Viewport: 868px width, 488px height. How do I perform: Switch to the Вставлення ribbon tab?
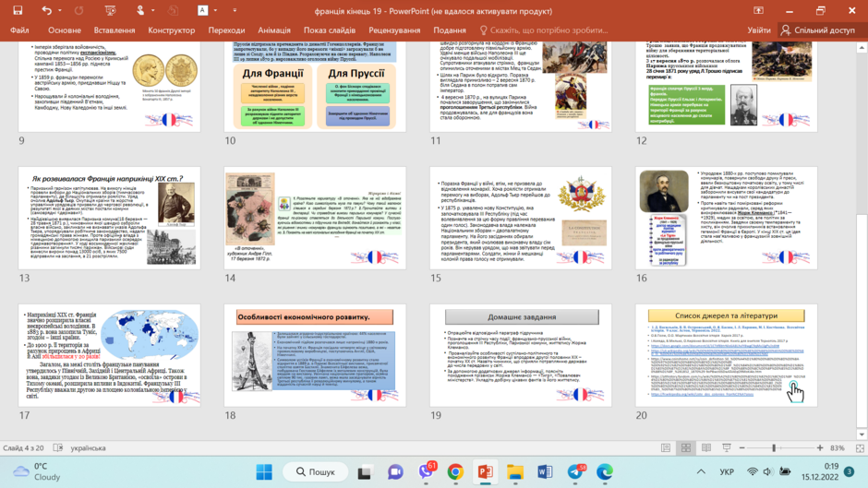tap(114, 30)
